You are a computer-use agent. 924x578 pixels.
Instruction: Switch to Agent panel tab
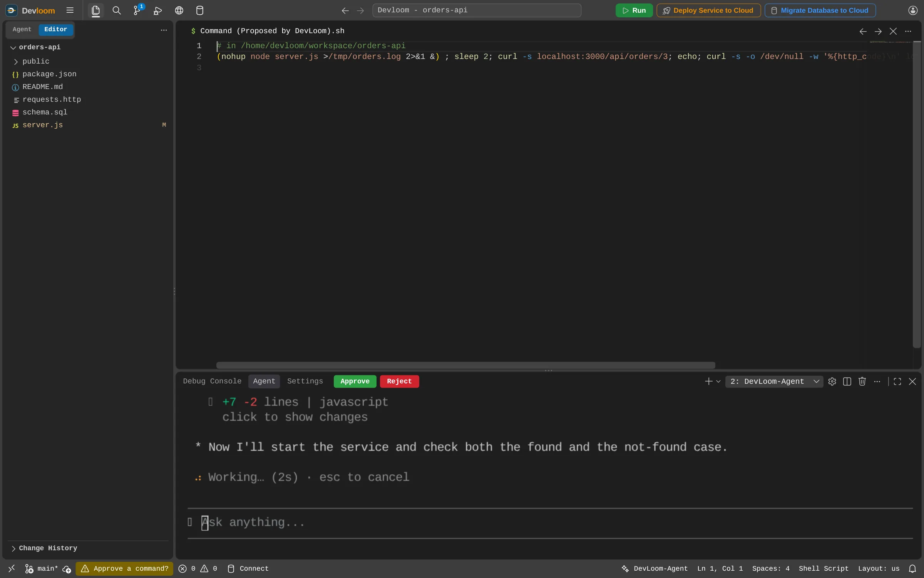264,381
